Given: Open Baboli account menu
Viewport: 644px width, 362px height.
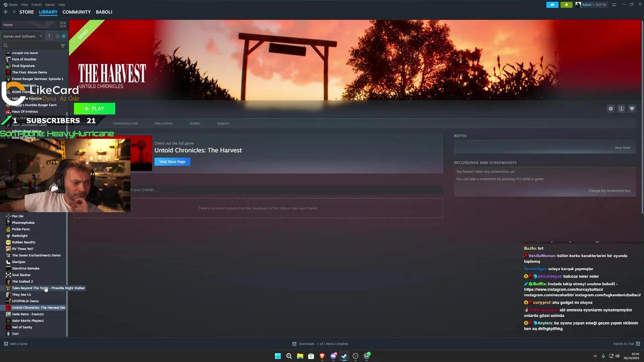Looking at the screenshot, I should 592,5.
